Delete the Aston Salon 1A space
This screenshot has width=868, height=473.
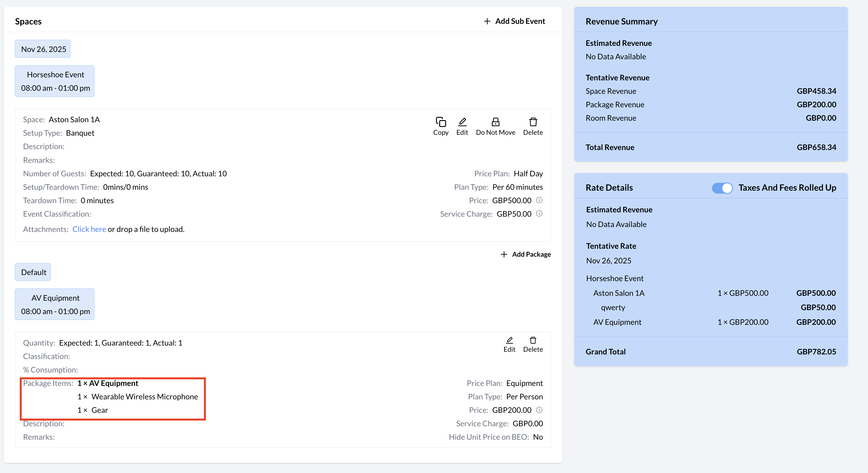point(533,122)
